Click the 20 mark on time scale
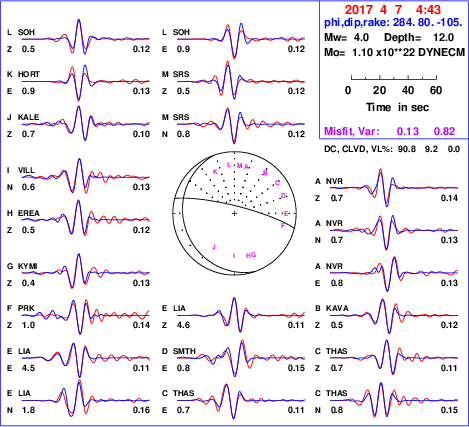The width and height of the screenshot is (469, 427). click(x=379, y=90)
